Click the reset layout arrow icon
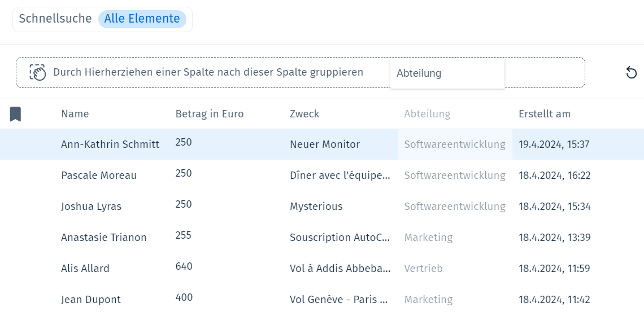644x316 pixels. (x=631, y=73)
